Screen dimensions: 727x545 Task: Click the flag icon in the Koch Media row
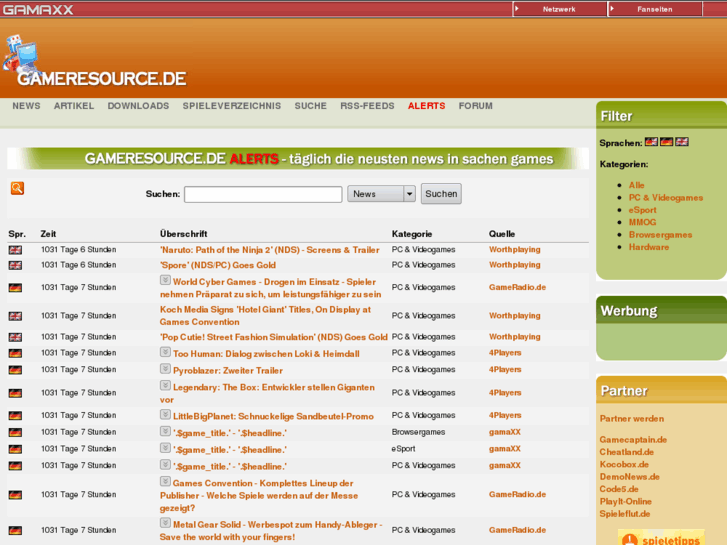tap(15, 316)
